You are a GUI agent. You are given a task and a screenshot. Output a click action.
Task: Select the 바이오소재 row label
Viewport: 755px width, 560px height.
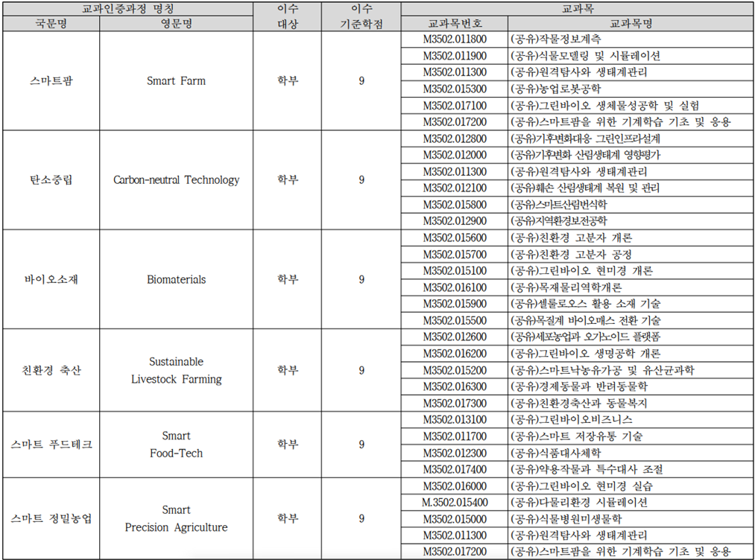[x=51, y=279]
